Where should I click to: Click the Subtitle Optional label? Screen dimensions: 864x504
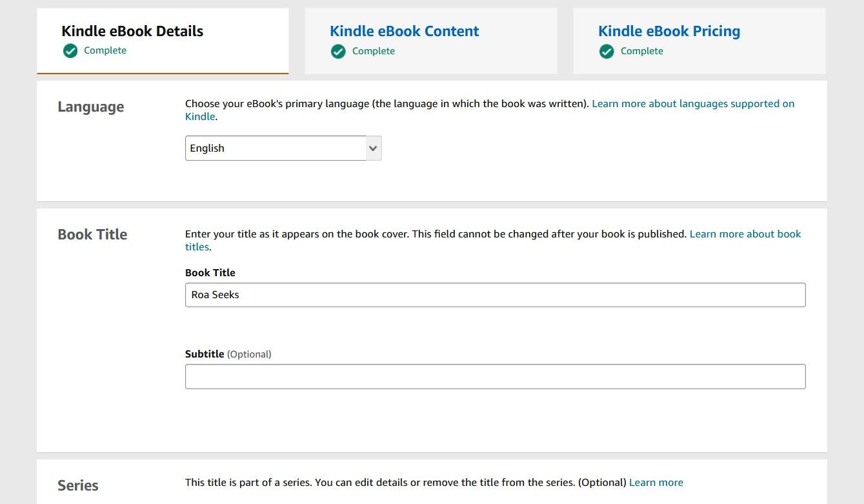[x=228, y=354]
